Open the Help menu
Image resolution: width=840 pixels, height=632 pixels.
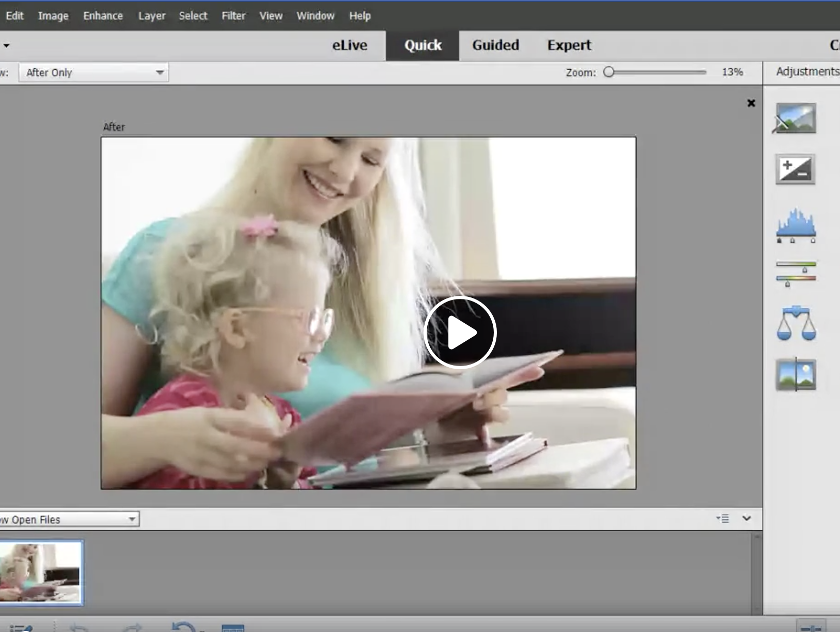coord(360,15)
